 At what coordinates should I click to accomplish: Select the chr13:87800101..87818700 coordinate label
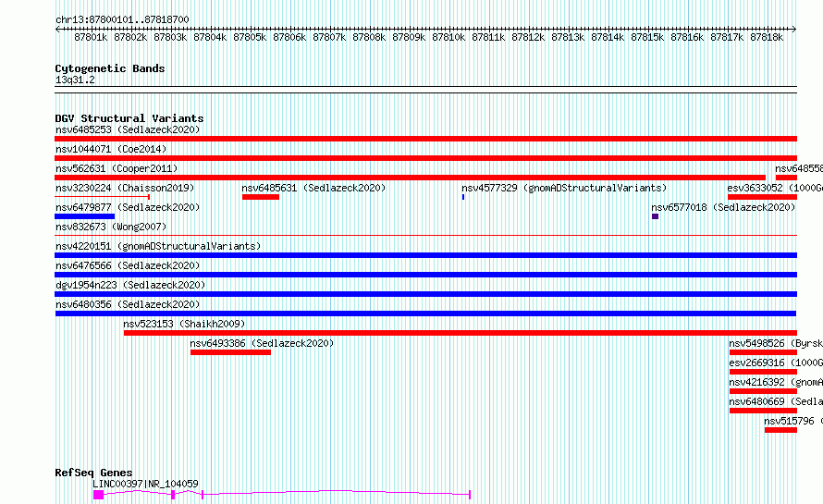(x=122, y=20)
